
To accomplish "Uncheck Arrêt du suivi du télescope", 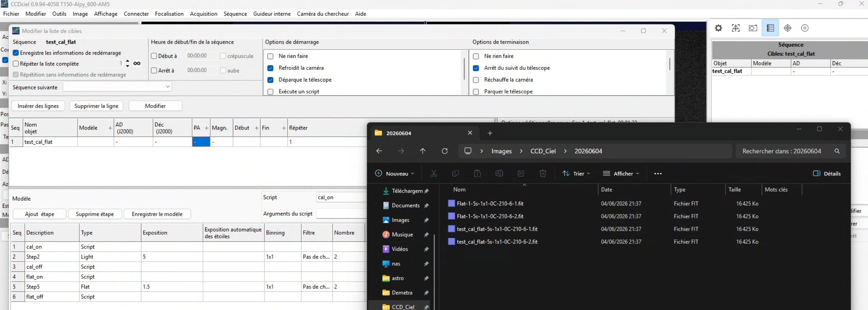I will click(476, 68).
